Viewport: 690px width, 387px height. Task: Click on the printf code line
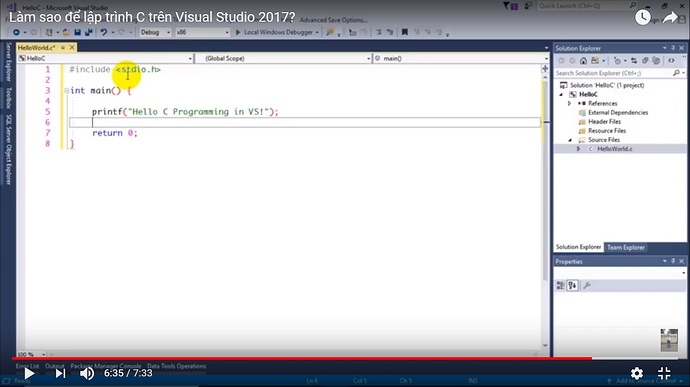pyautogui.click(x=185, y=112)
